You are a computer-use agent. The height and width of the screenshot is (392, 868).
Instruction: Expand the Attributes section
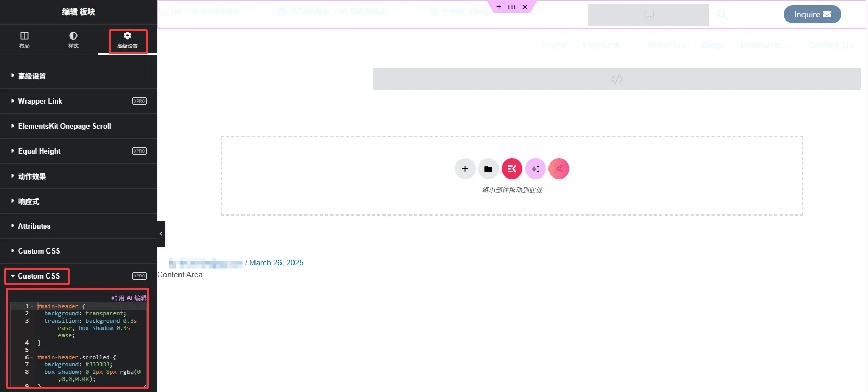pyautogui.click(x=34, y=226)
